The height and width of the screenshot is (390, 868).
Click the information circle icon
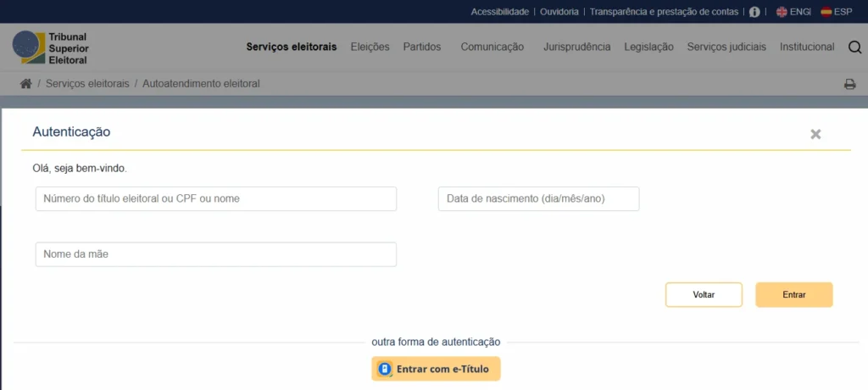point(754,12)
